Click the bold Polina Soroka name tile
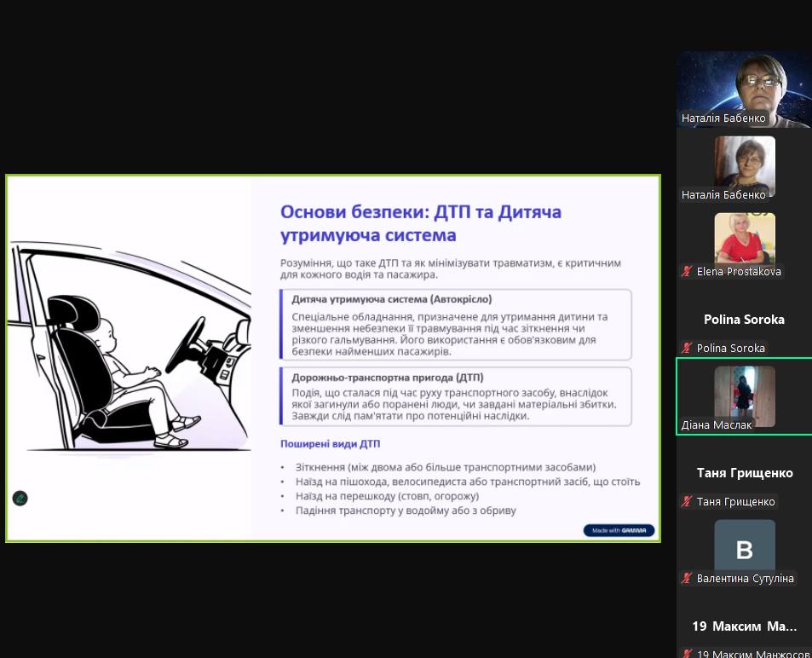Screen dimensions: 812x658 (x=744, y=320)
